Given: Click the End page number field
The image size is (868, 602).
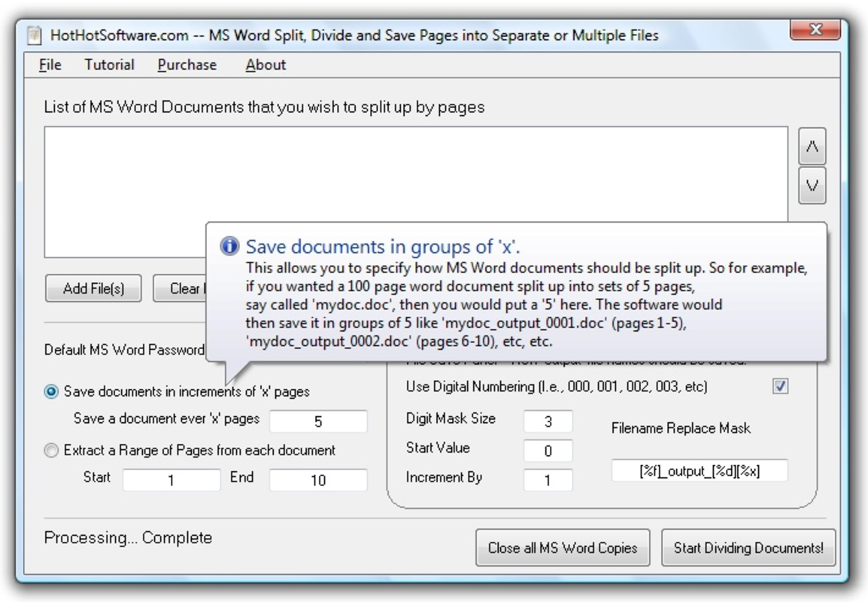Looking at the screenshot, I should click(x=318, y=479).
